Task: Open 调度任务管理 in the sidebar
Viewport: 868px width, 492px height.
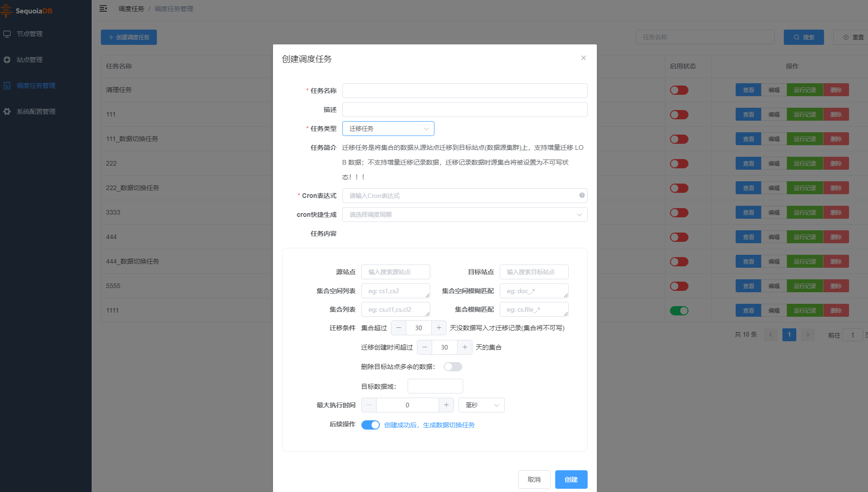Action: 45,86
